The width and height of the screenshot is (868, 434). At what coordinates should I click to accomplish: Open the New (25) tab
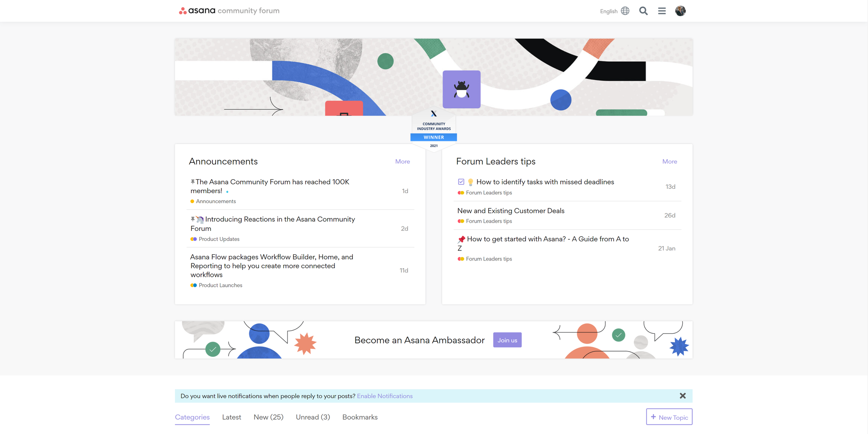268,417
